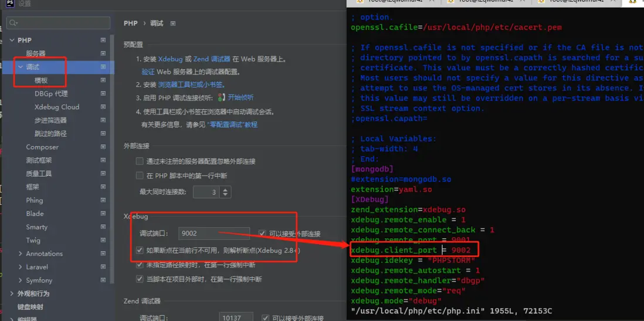Click the PhpStorm logo icon in title bar
The height and width of the screenshot is (321, 644).
point(11,4)
